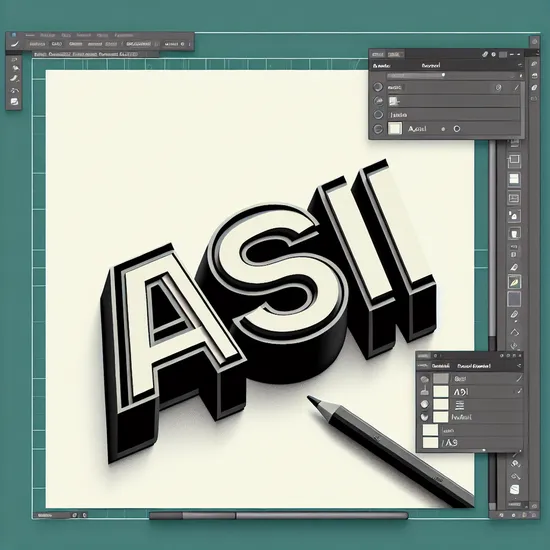Select the white rectangle tool in right strip
The width and height of the screenshot is (550, 550).
tap(514, 179)
